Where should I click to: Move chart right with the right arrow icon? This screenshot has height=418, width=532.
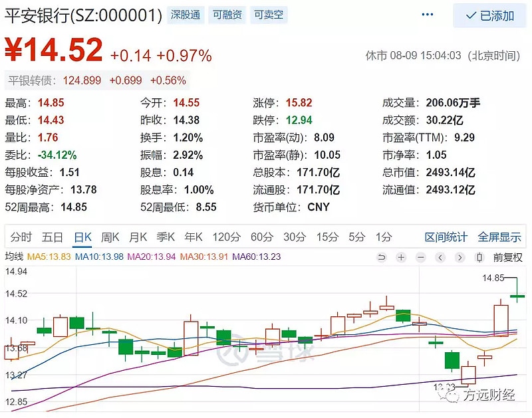(x=460, y=257)
